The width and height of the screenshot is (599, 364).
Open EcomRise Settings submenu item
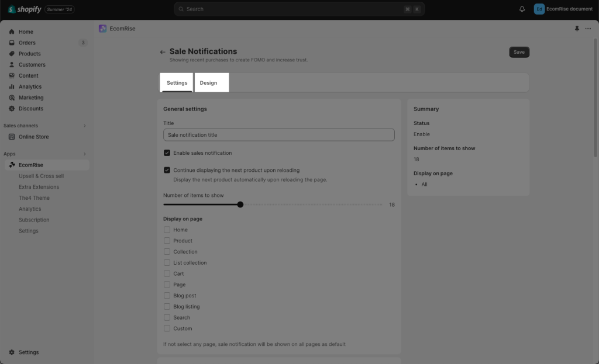pos(29,231)
